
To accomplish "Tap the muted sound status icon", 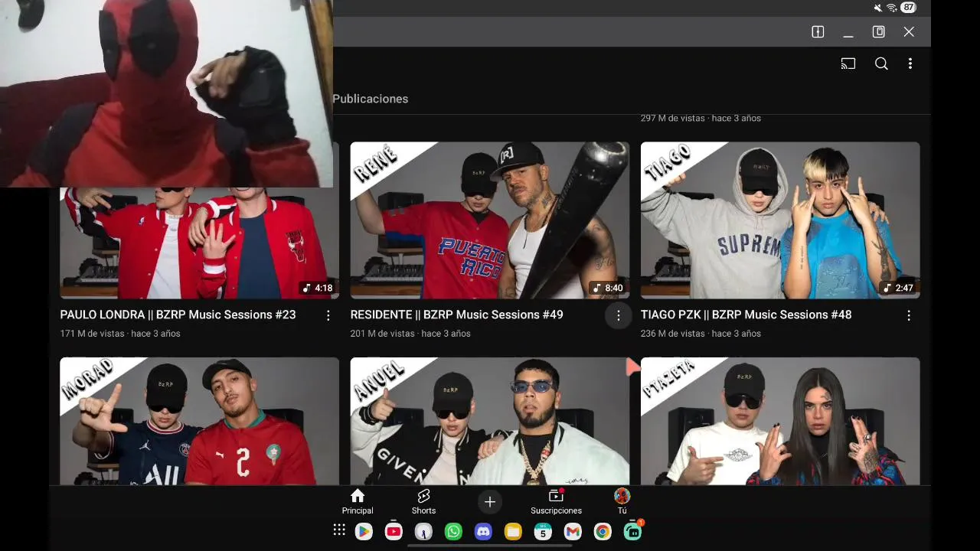I will coord(878,8).
